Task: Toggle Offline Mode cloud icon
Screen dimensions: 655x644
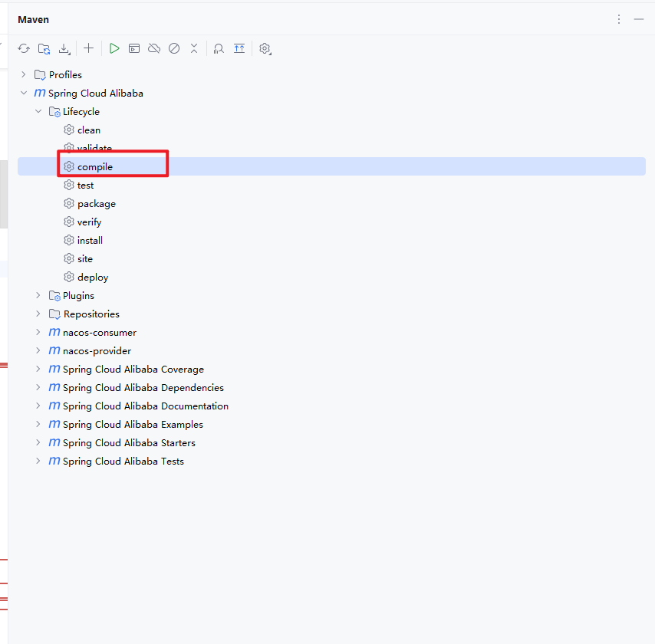Action: pos(154,48)
